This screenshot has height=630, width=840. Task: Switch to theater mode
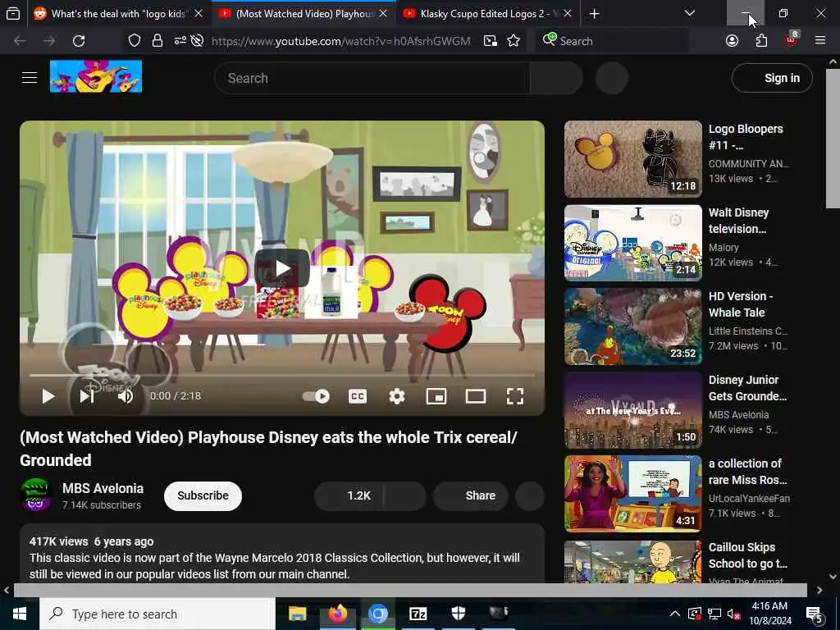coord(475,396)
